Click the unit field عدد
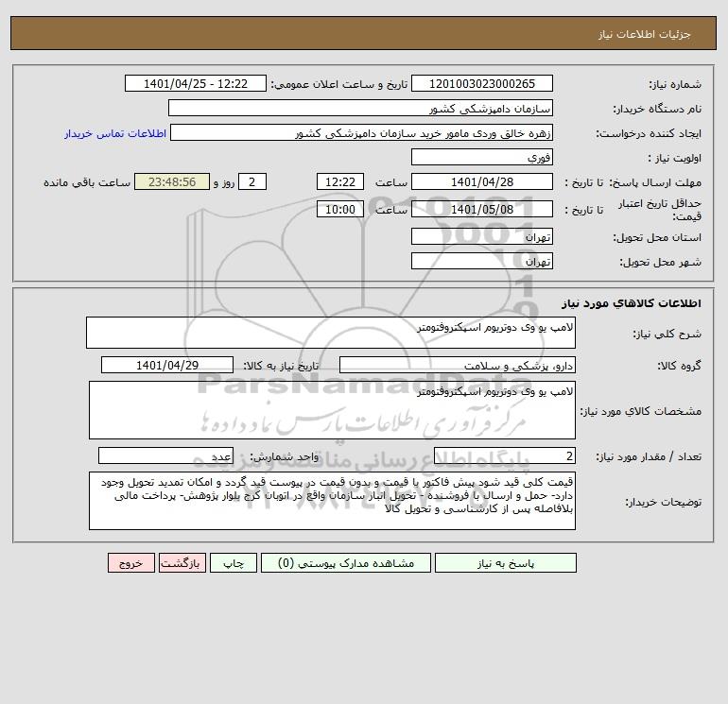 pyautogui.click(x=165, y=455)
